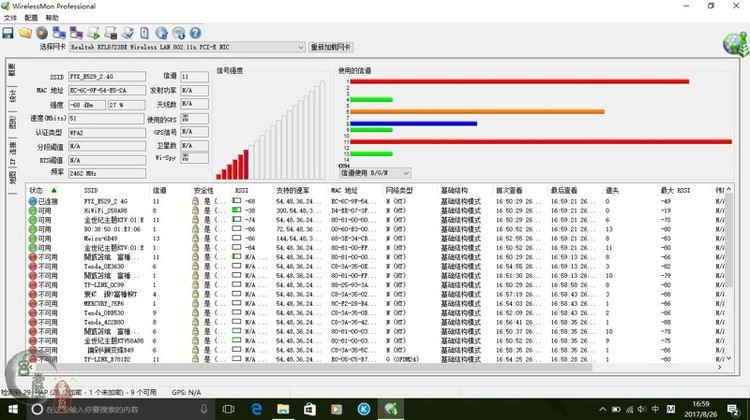This screenshot has height=420, width=750.
Task: Click the 频率 field showing 2462 MHz
Action: pyautogui.click(x=107, y=173)
